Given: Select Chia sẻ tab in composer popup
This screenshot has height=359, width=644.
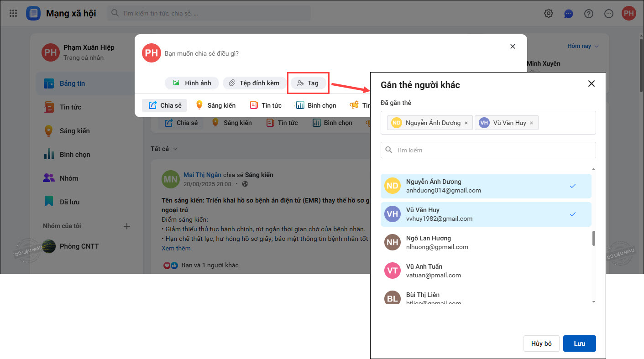Looking at the screenshot, I should coord(165,105).
